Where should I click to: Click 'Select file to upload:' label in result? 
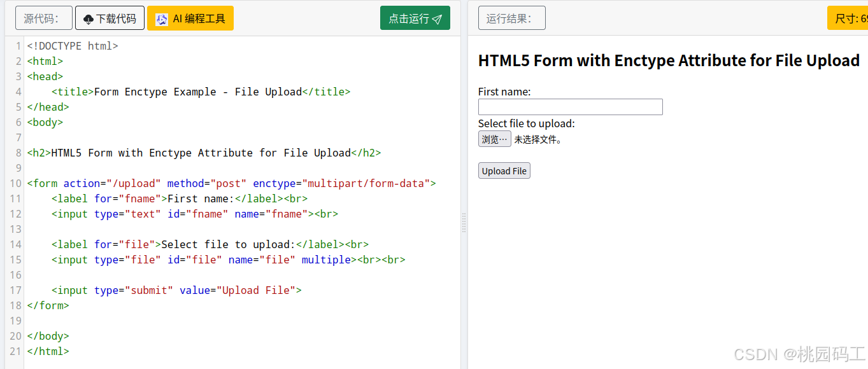[527, 123]
